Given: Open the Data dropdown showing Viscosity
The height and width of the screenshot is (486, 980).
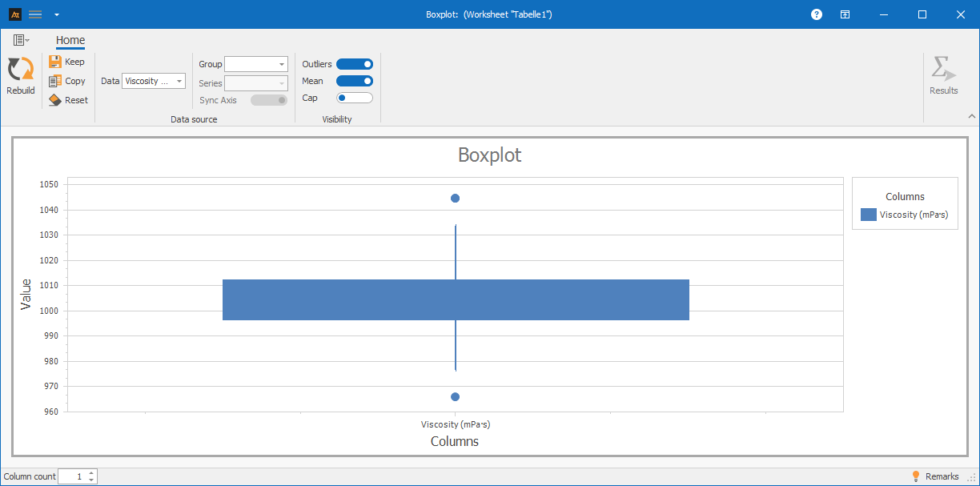Looking at the screenshot, I should point(154,81).
